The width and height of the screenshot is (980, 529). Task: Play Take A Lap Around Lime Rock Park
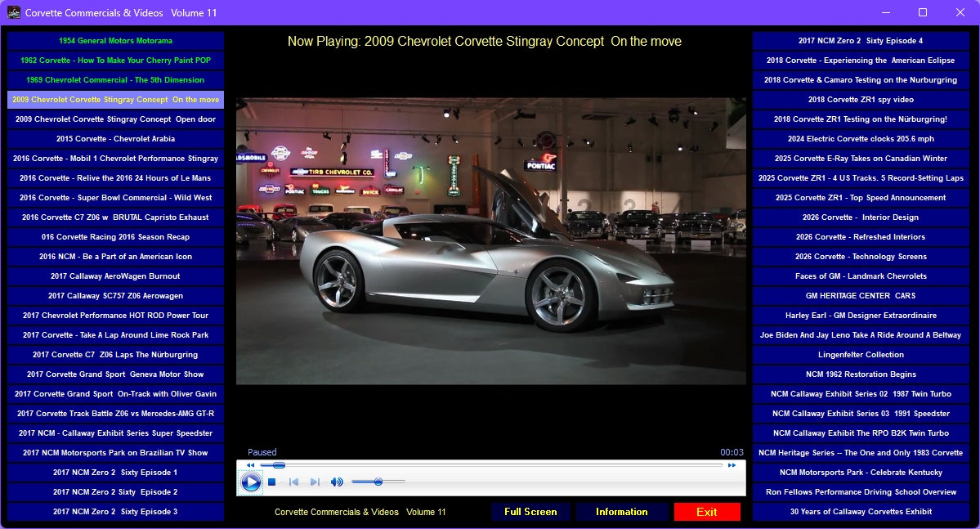pos(115,334)
